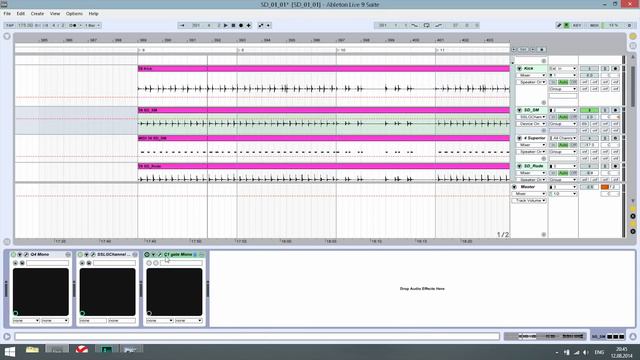Click the Next Locator button
Screen dimensions: 640x360
(x=533, y=49)
